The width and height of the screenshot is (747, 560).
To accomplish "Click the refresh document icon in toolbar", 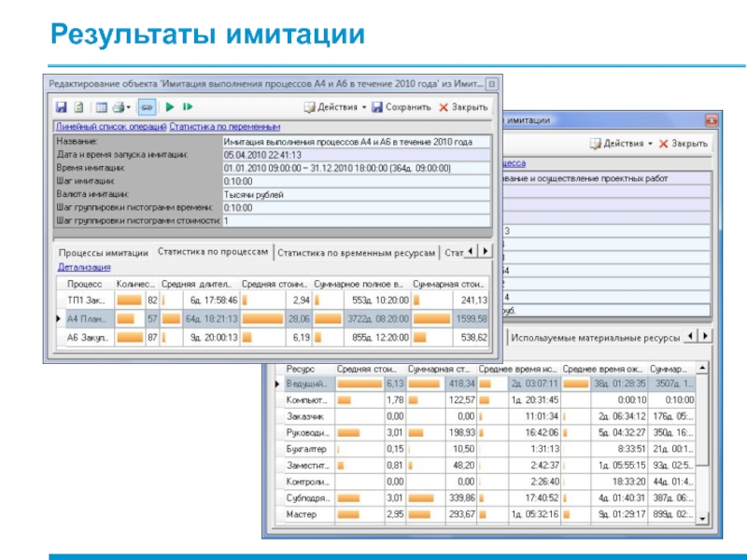I will [x=78, y=107].
